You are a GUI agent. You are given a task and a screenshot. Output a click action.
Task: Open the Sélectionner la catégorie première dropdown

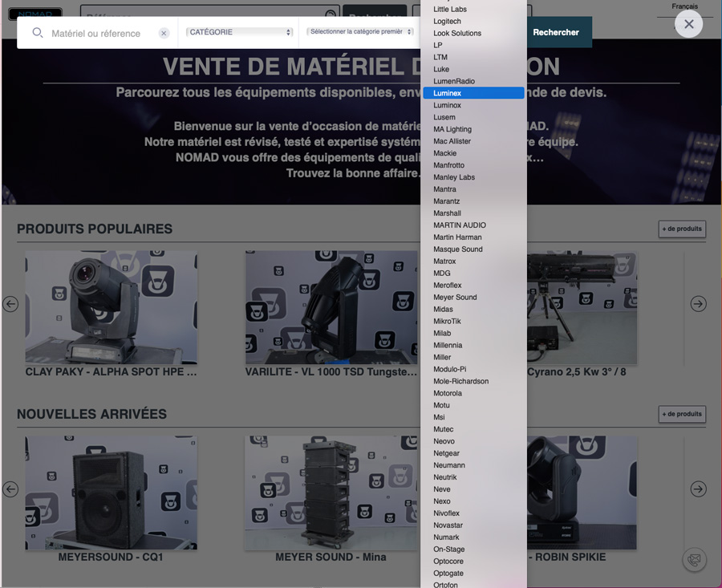click(359, 32)
